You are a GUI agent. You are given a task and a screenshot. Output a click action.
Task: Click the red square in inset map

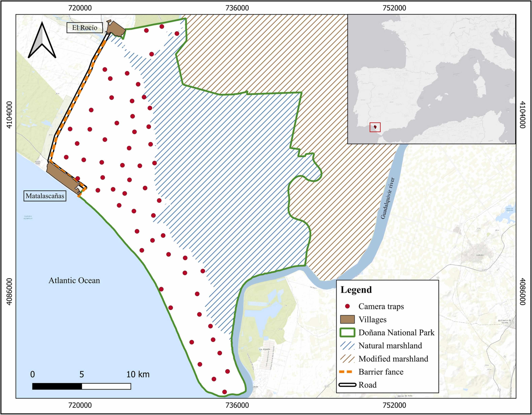(x=375, y=127)
